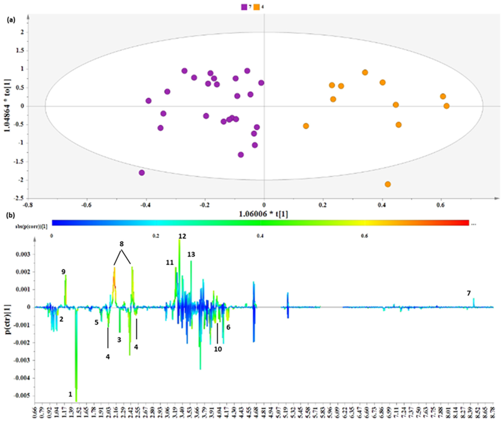Screen dimensions: 504x423
Task: Click the x-axis title 1.06006 * t[1]
Action: (x=263, y=214)
